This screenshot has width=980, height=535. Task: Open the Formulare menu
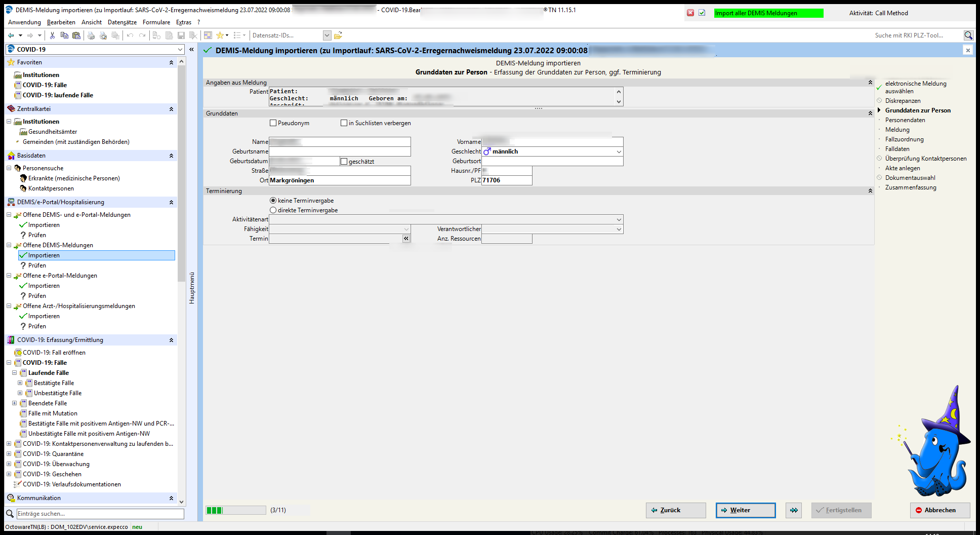coord(156,22)
